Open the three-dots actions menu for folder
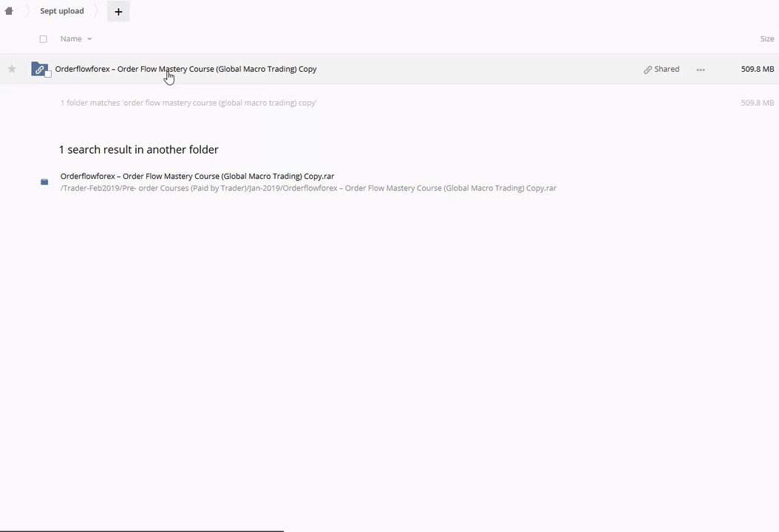The height and width of the screenshot is (532, 779). point(700,69)
